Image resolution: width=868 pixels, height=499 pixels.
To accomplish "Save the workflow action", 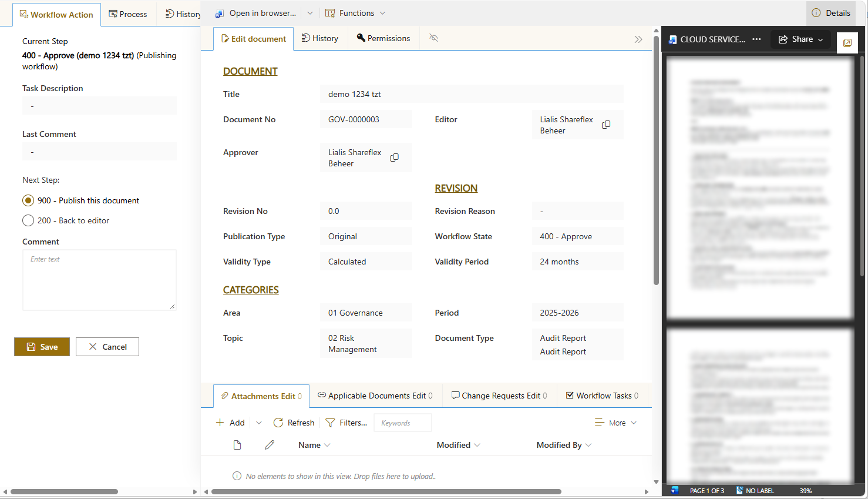I will [x=42, y=347].
